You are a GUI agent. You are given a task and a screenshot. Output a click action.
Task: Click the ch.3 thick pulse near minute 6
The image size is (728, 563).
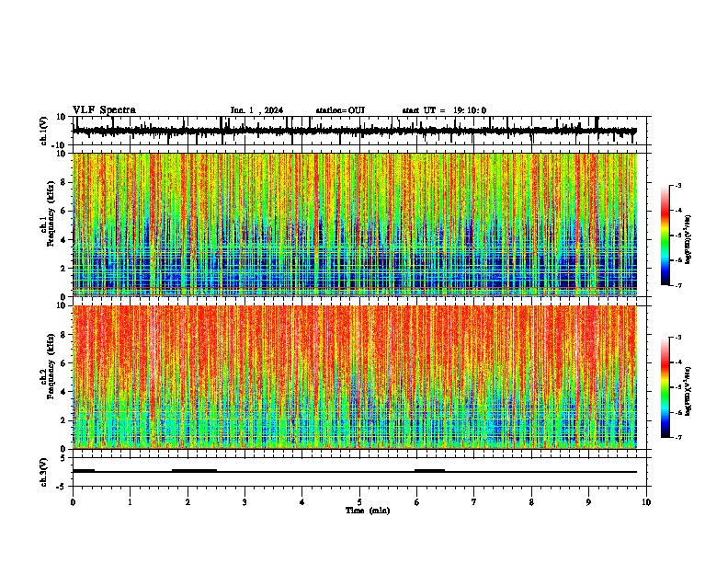pos(429,471)
